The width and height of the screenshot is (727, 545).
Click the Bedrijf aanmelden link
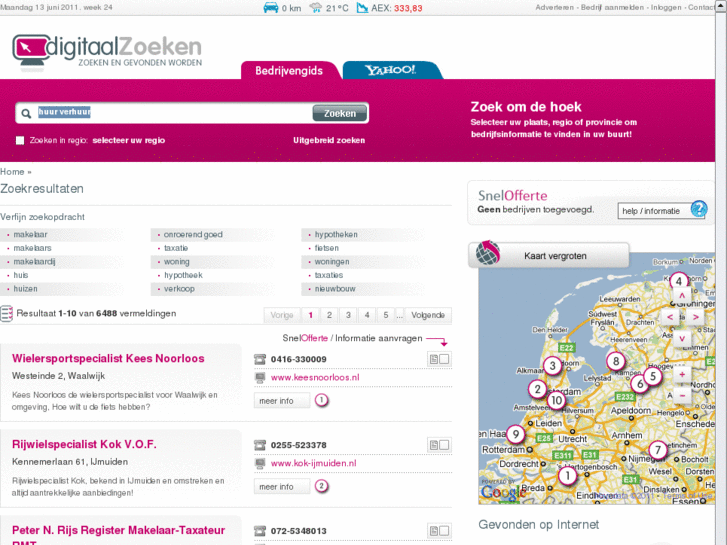pyautogui.click(x=612, y=7)
